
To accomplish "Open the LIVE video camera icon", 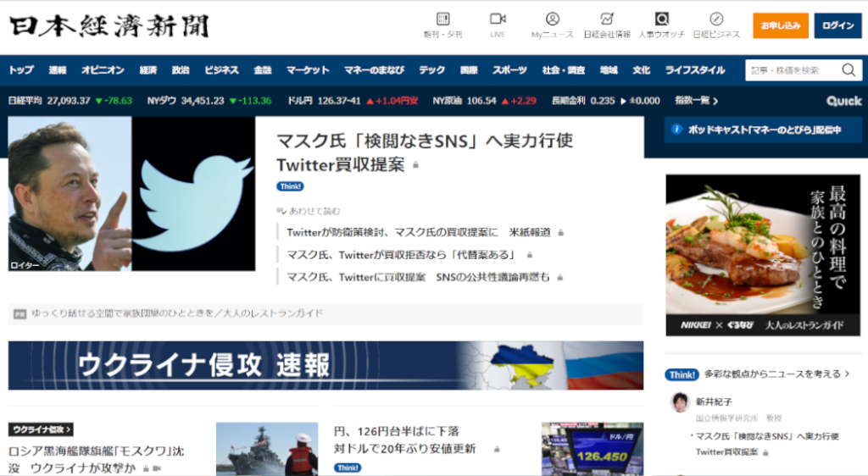I will coord(498,19).
